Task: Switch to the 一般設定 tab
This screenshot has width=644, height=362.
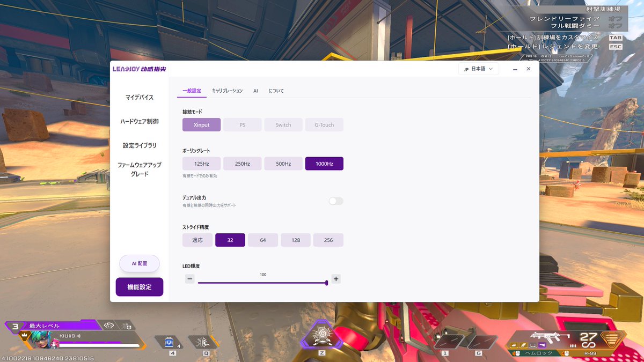Action: 192,91
